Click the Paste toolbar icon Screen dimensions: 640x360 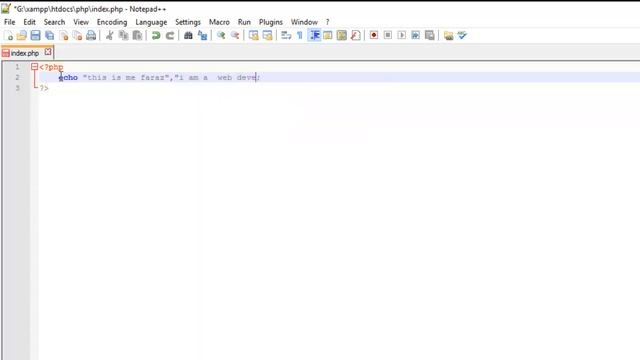[x=138, y=36]
